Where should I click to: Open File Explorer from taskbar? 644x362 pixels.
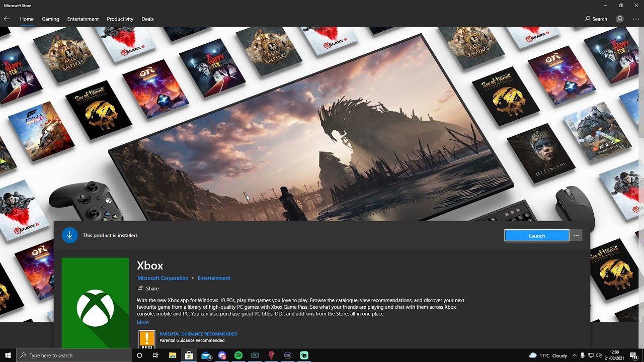(173, 355)
